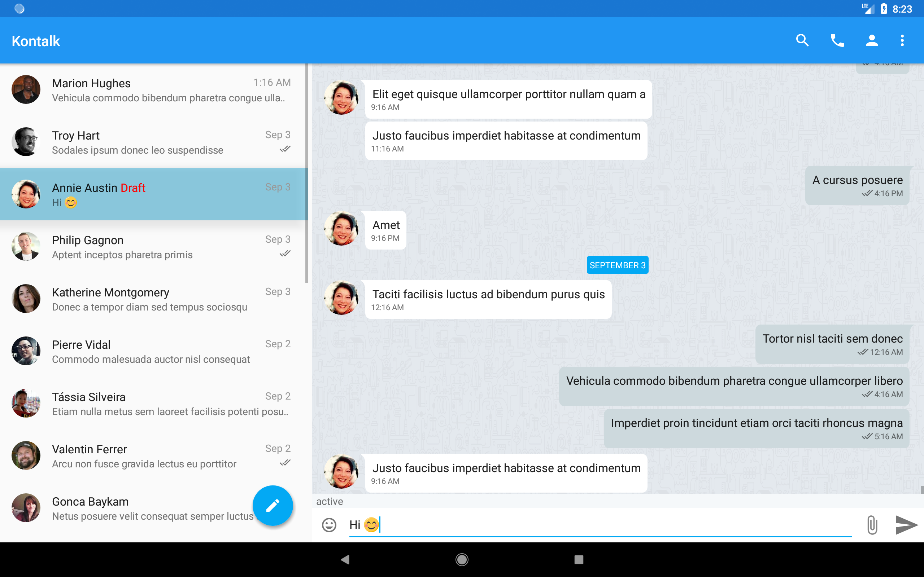The width and height of the screenshot is (924, 577).
Task: Tap the search magnifier icon
Action: coord(802,40)
